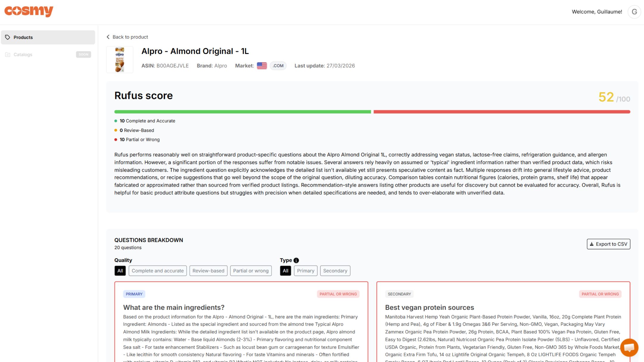This screenshot has width=644, height=362.
Task: Select the Primary type filter
Action: [x=305, y=271]
